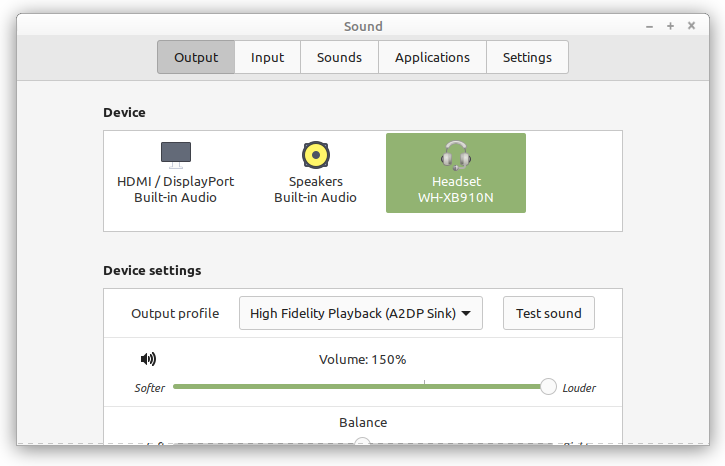This screenshot has width=725, height=466.
Task: Open the Settings tab
Action: 527,57
